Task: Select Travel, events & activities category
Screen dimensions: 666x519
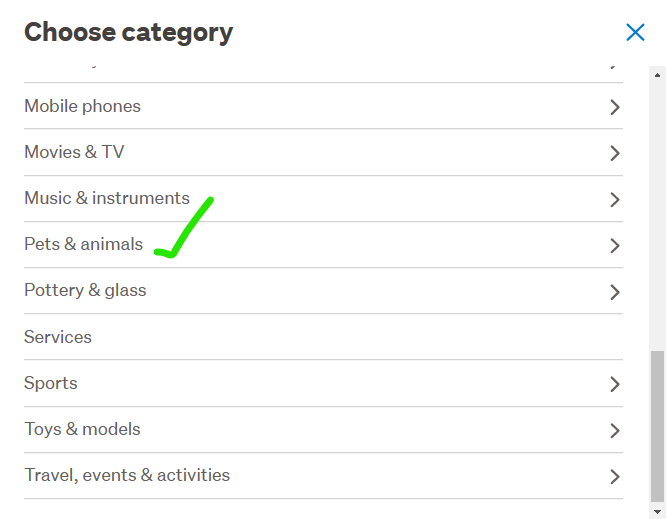Action: 127,475
